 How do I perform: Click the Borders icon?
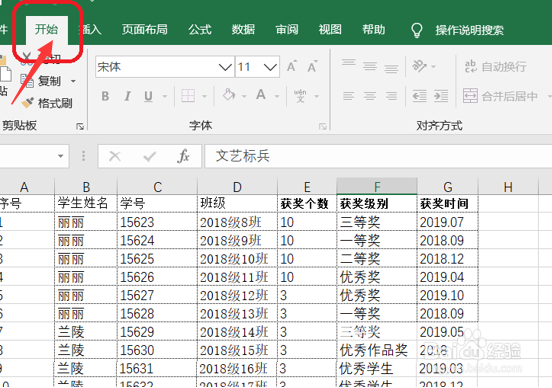[188, 96]
